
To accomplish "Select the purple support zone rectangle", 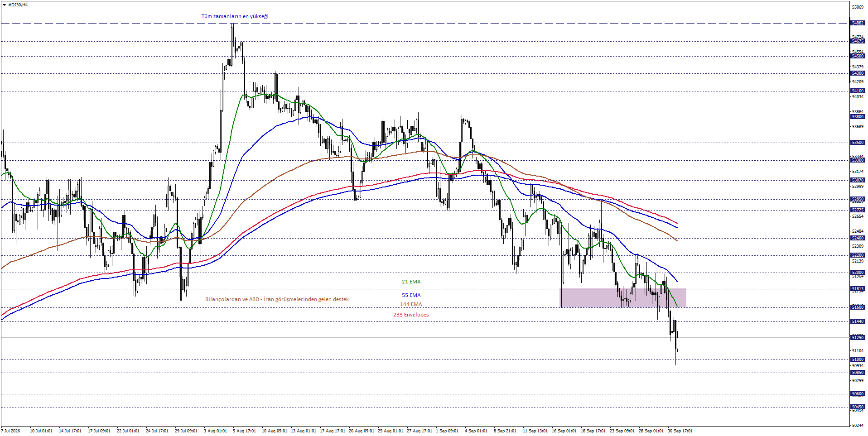I will [x=623, y=298].
